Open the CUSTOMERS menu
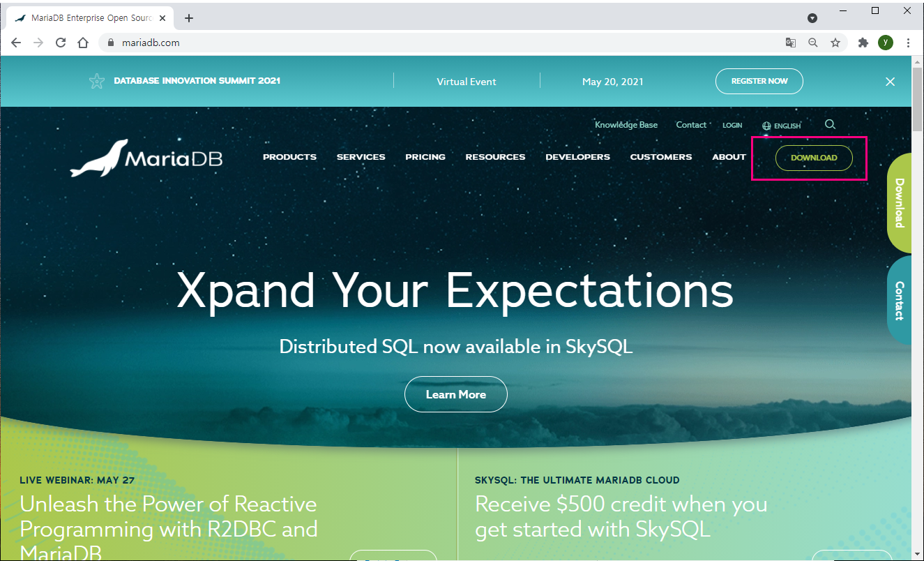 pyautogui.click(x=661, y=157)
